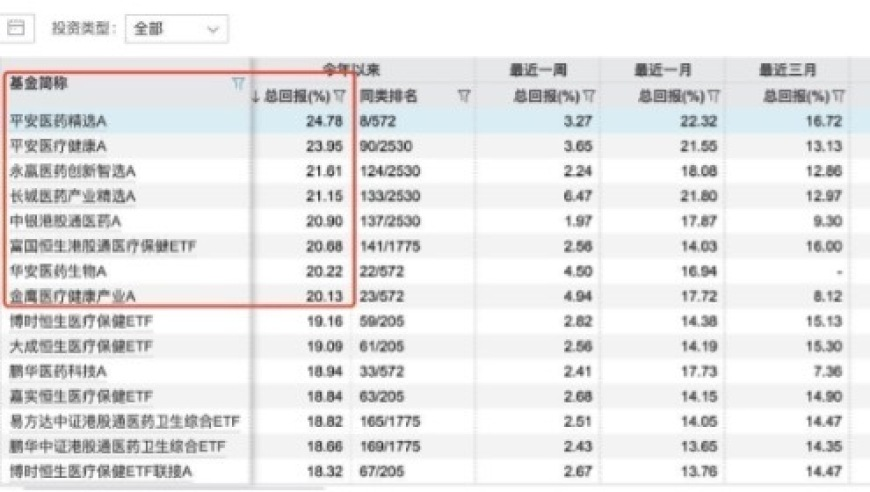Filter 最近一月 总回报(%) column
870x492 pixels.
tap(714, 97)
